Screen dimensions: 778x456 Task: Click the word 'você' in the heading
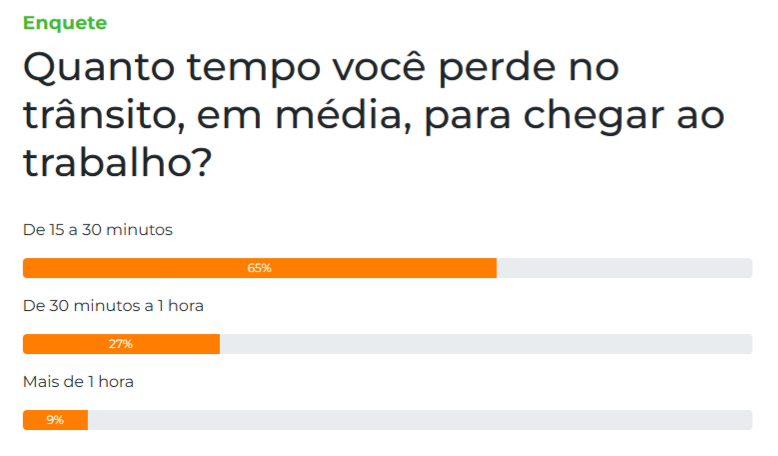[x=379, y=66]
